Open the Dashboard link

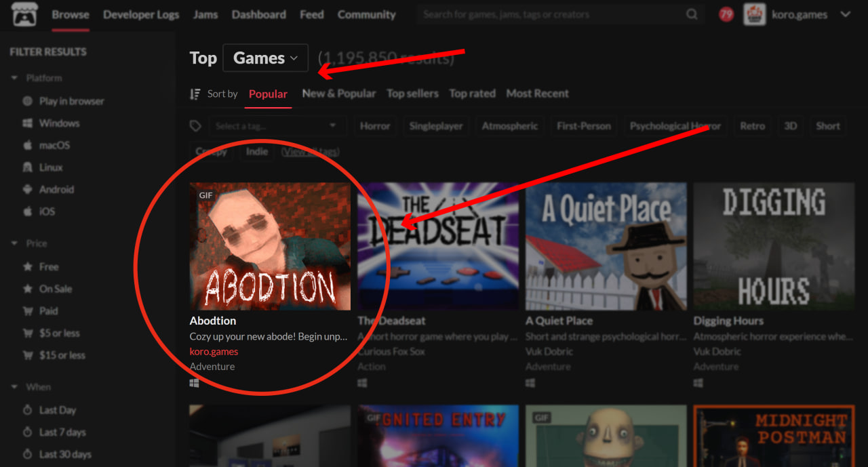(258, 14)
